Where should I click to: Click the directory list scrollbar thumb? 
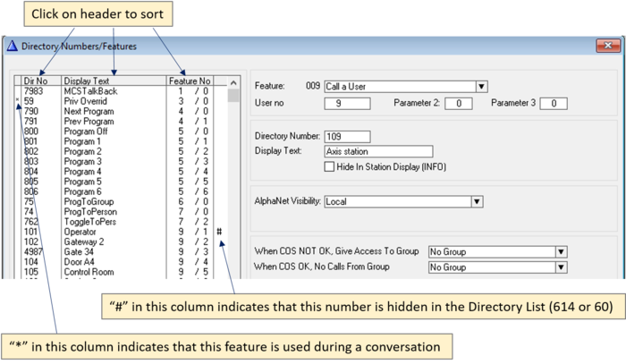click(233, 96)
